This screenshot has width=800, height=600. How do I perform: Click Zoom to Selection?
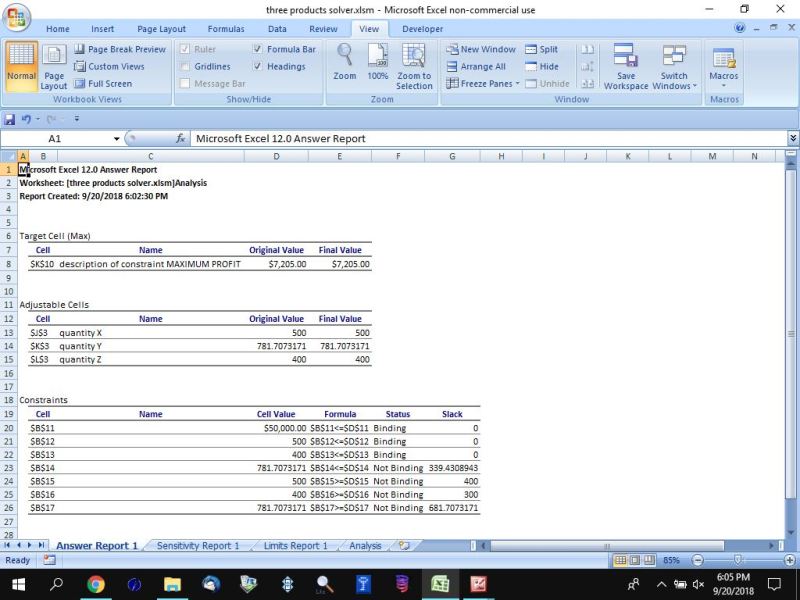pos(414,66)
